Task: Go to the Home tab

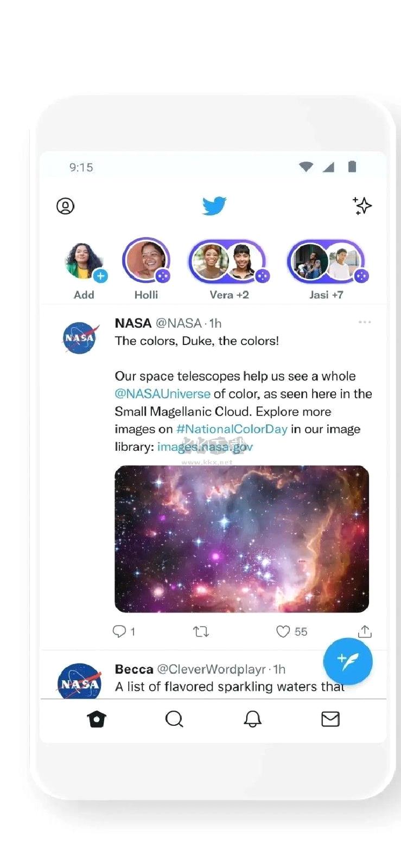Action: [x=97, y=719]
